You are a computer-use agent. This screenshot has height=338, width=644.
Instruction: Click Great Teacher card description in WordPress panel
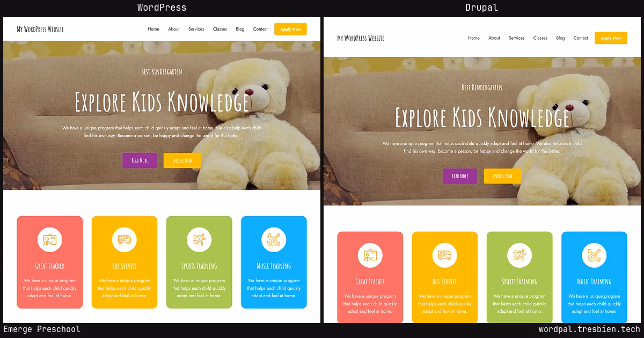49,288
